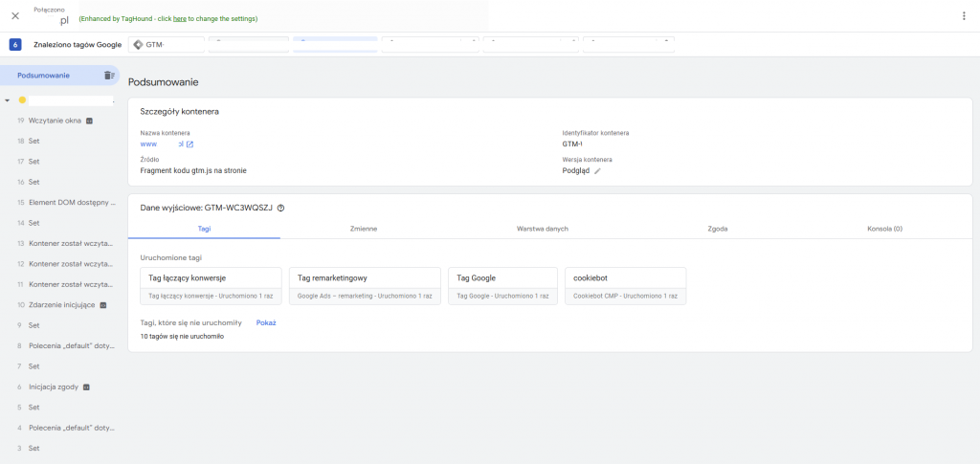The image size is (980, 464).
Task: Click Pokaż to show unfired tags
Action: 266,322
